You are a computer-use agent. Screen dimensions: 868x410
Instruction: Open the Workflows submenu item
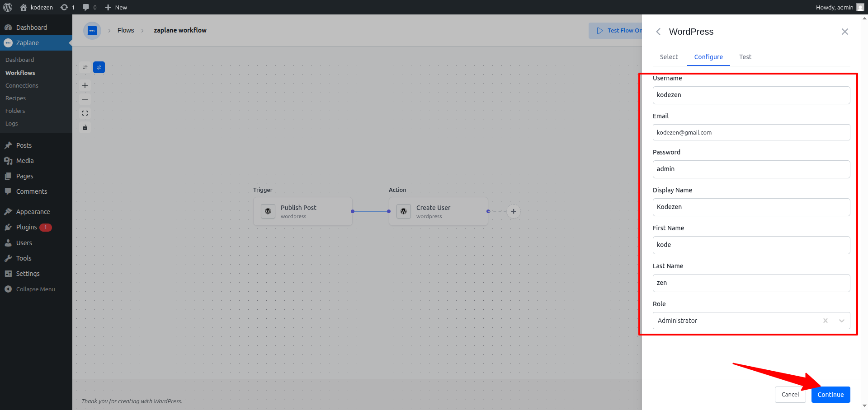click(20, 73)
